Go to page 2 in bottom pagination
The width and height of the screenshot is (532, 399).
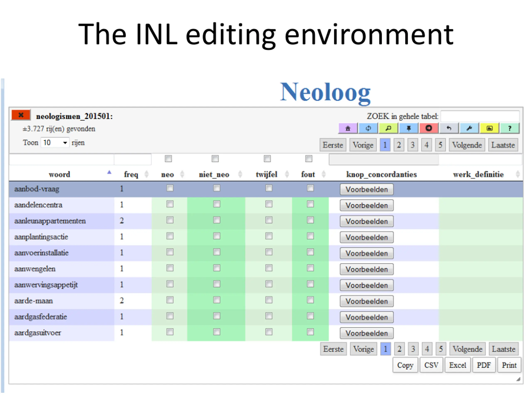[x=399, y=349]
